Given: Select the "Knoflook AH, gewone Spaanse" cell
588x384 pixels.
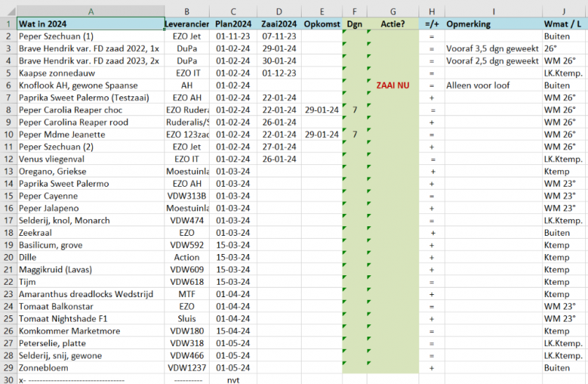Looking at the screenshot, I should coord(90,85).
